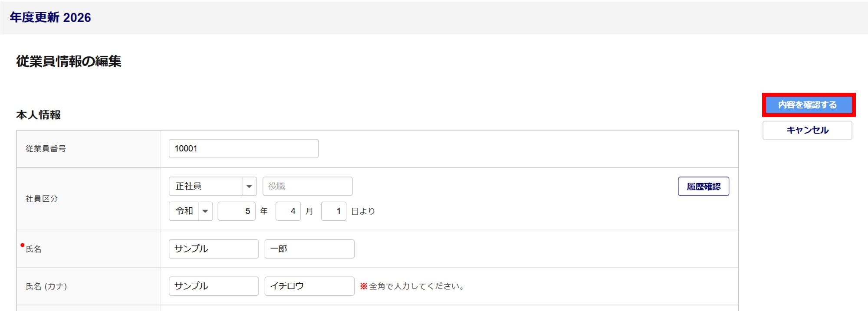Click the first name field containing 一郎
The height and width of the screenshot is (311, 868).
(309, 249)
